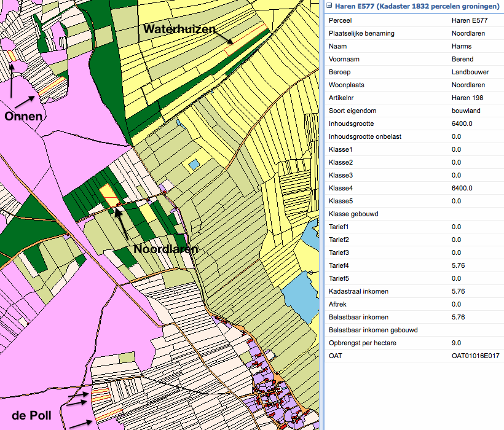This screenshot has height=430, width=504.
Task: Click the Onnen label on map
Action: tap(23, 116)
